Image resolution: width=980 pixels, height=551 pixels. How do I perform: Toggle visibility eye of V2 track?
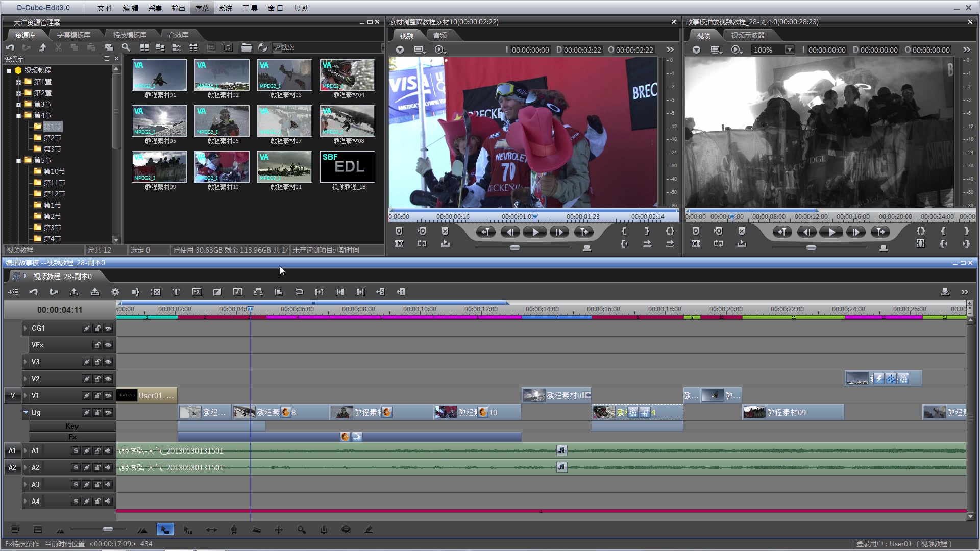tap(108, 379)
